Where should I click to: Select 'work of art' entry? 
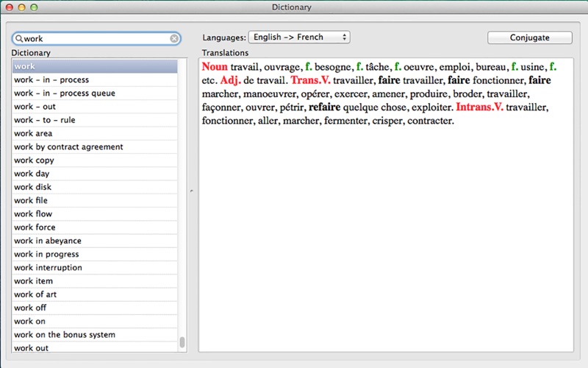point(95,294)
